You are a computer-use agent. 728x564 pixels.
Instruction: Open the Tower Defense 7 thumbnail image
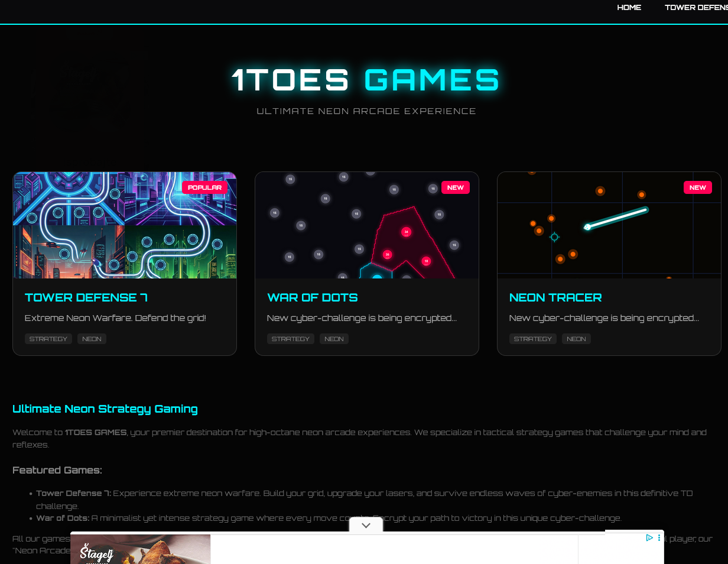click(125, 225)
